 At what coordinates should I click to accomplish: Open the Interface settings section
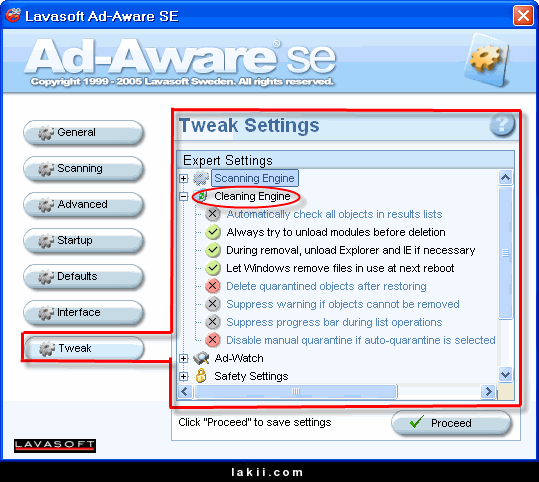[83, 313]
